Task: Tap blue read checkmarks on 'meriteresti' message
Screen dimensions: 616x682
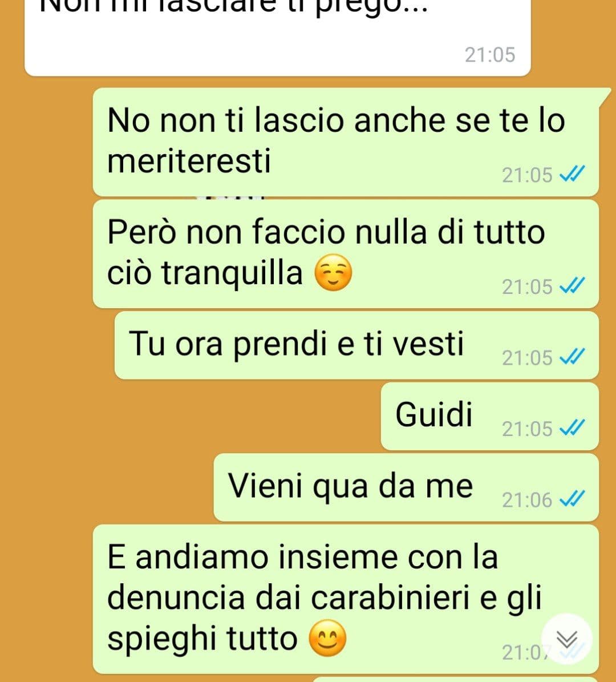Action: click(572, 175)
